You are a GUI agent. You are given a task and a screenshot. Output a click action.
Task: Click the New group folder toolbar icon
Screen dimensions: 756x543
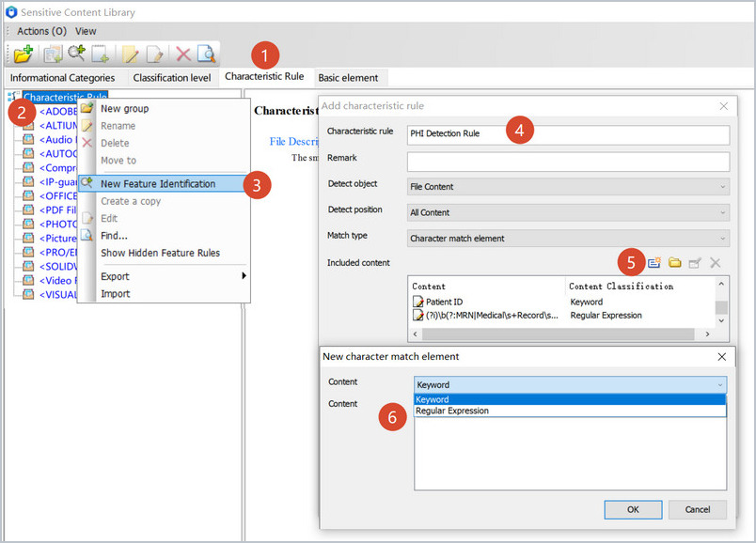pos(24,54)
